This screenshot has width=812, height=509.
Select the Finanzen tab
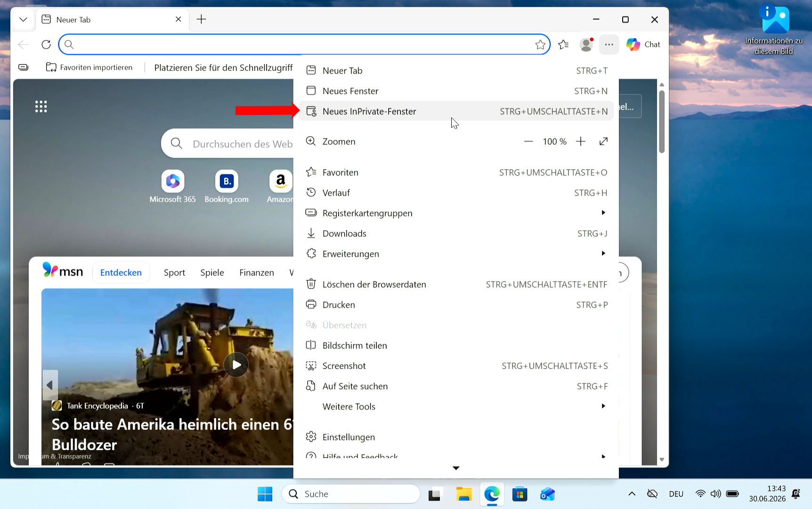coord(257,272)
